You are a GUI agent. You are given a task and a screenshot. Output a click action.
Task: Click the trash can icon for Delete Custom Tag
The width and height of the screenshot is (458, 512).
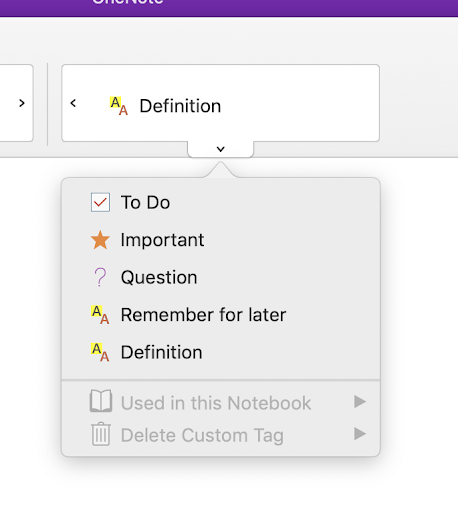point(101,434)
